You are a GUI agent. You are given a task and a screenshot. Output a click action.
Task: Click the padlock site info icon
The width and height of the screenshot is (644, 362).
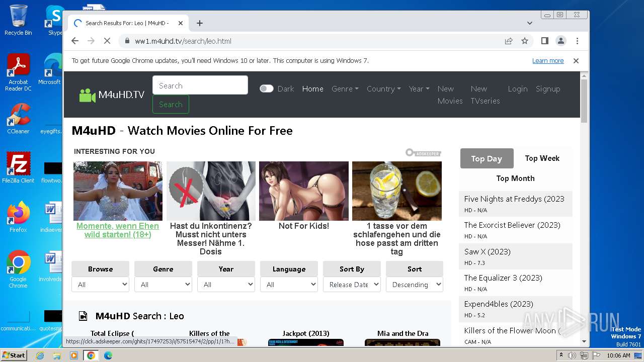pos(127,41)
